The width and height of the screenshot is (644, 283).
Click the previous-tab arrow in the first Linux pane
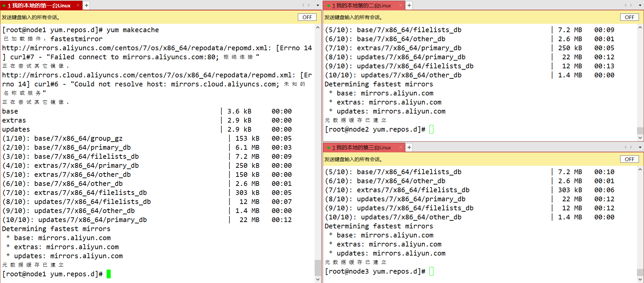[x=303, y=5]
